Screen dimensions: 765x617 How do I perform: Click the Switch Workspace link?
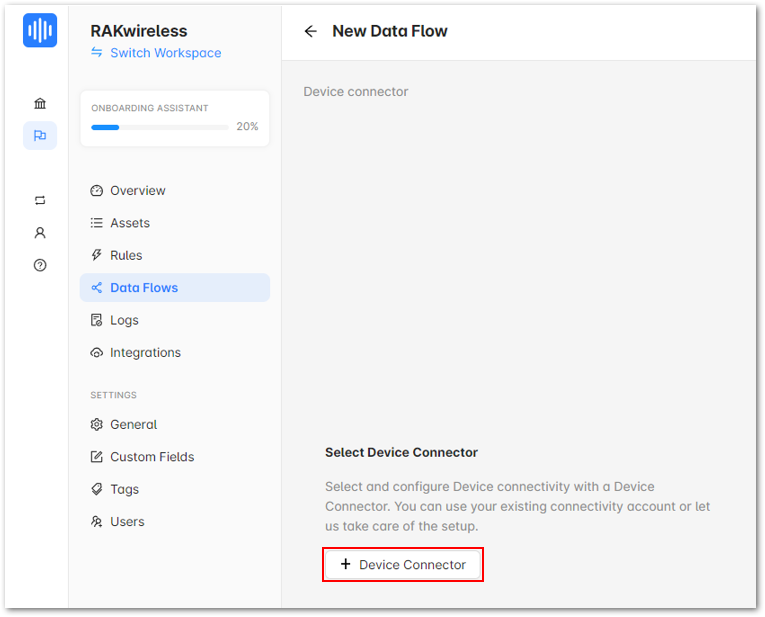(x=165, y=53)
